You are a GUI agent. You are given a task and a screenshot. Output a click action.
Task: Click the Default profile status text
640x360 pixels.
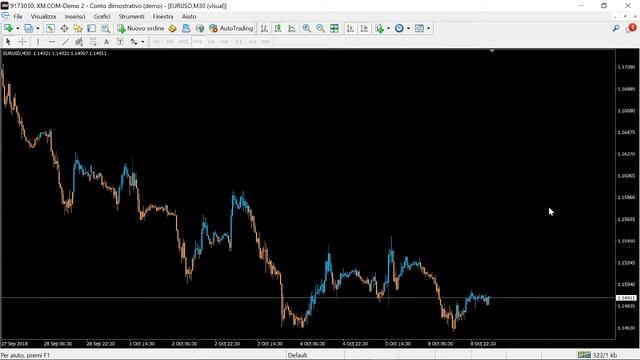coord(297,355)
